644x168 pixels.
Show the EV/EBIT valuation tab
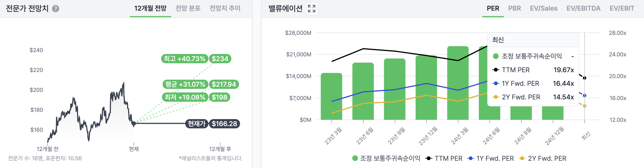pos(622,9)
